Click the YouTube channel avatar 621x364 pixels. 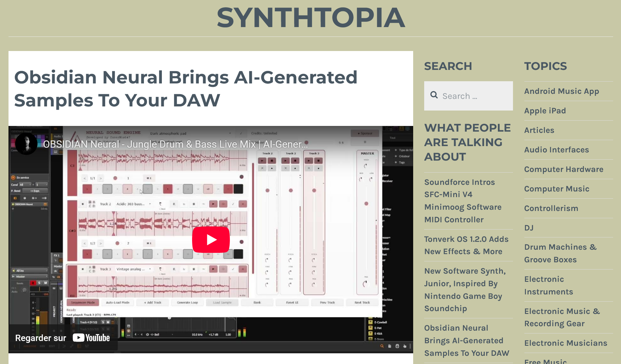pyautogui.click(x=26, y=144)
